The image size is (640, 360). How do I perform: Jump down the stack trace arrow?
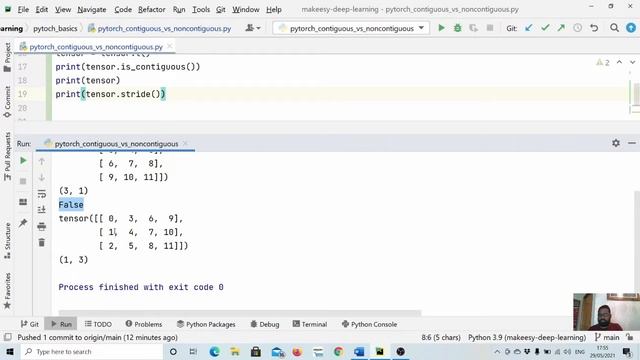[x=42, y=178]
